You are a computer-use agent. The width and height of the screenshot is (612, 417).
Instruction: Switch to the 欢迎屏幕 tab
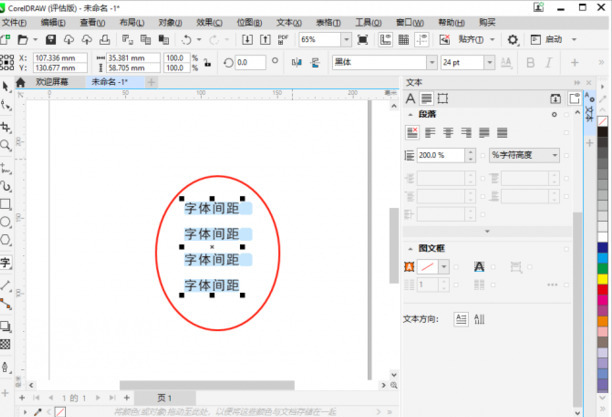coord(52,82)
